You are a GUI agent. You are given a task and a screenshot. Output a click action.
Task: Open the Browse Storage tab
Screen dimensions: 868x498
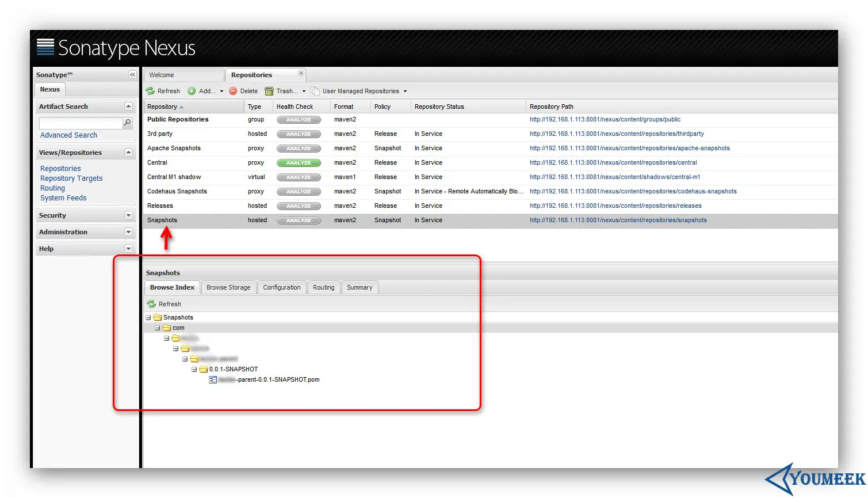point(228,287)
